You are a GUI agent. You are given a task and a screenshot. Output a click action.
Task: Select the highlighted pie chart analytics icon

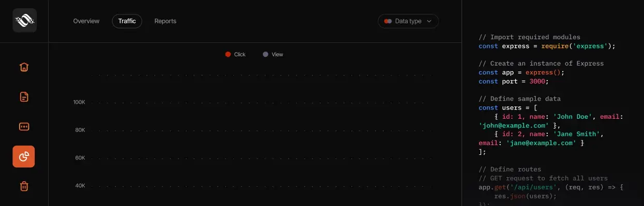tap(24, 156)
